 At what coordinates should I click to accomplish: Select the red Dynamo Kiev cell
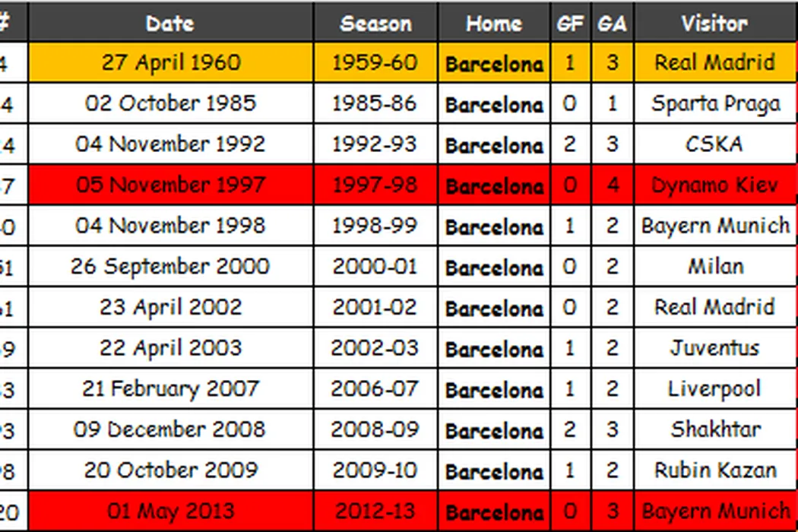tap(714, 185)
